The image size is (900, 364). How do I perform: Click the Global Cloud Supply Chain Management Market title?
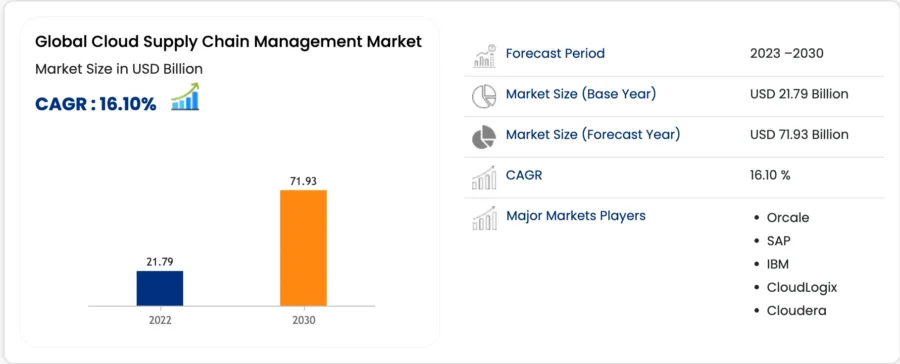[228, 42]
